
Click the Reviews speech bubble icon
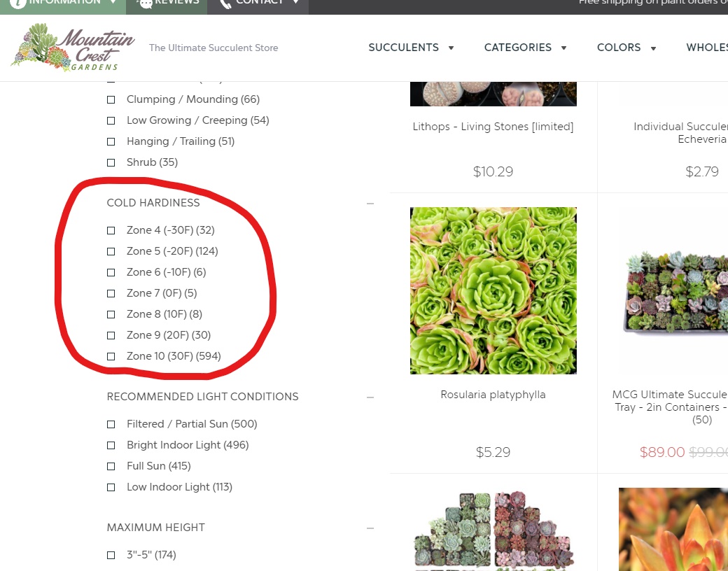(146, 3)
